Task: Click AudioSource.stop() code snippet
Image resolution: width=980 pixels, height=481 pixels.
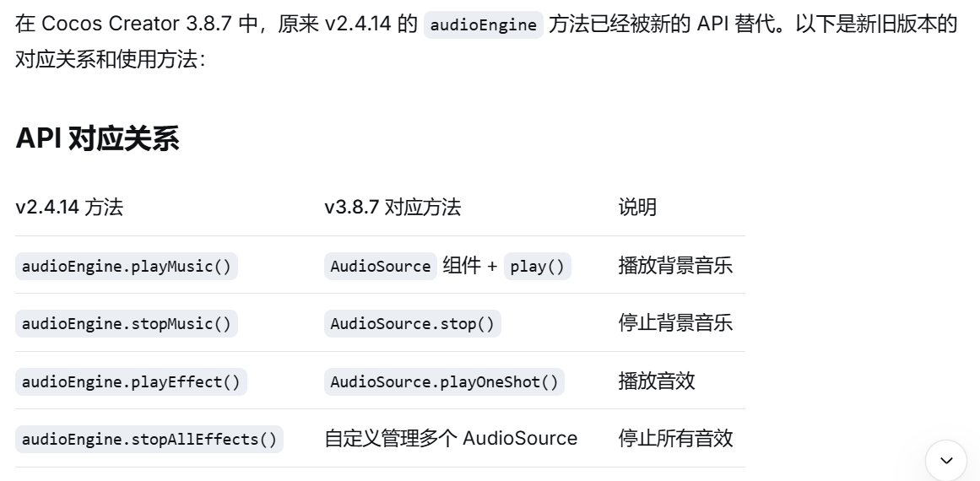Action: [x=412, y=323]
